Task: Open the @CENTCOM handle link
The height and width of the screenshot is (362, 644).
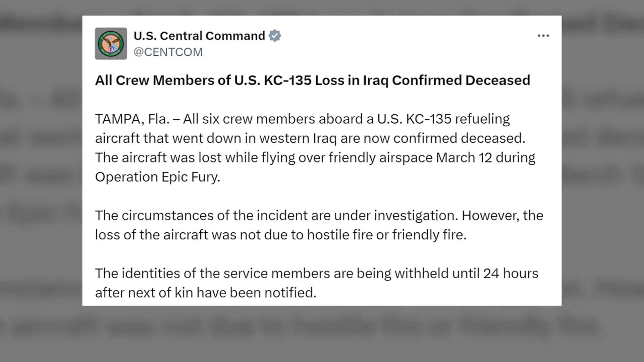Action: [168, 52]
